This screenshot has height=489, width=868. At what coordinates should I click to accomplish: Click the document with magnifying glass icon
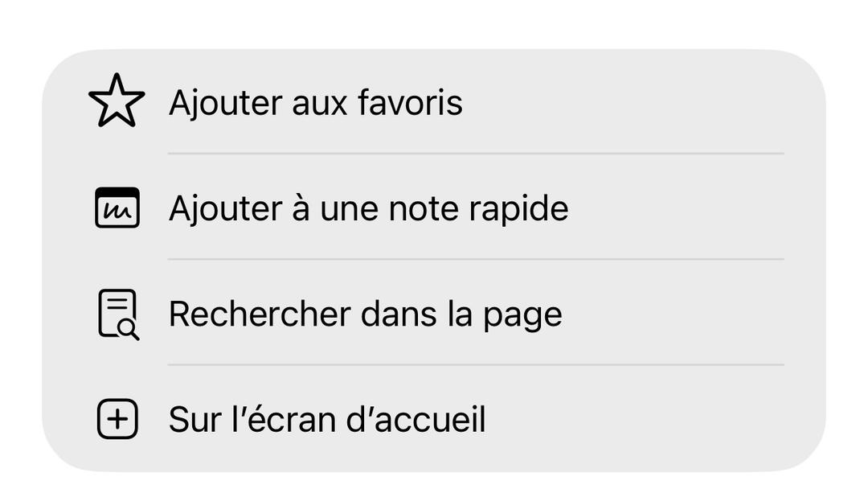point(118,313)
